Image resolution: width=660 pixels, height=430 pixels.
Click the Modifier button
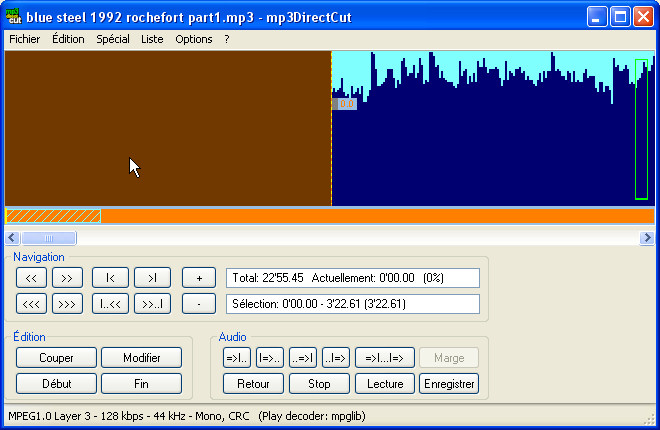142,357
